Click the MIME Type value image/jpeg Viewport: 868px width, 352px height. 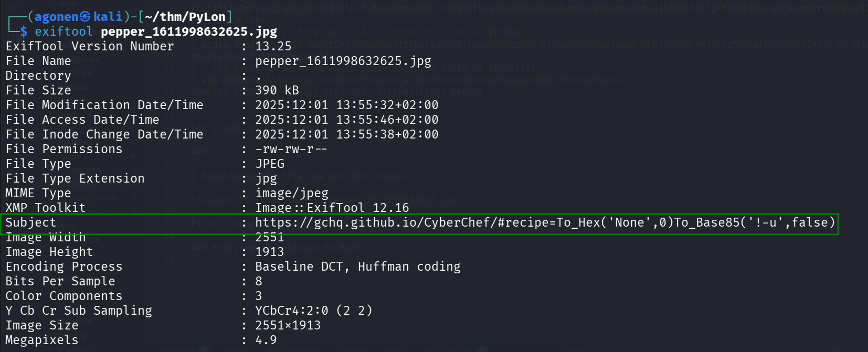click(x=292, y=193)
